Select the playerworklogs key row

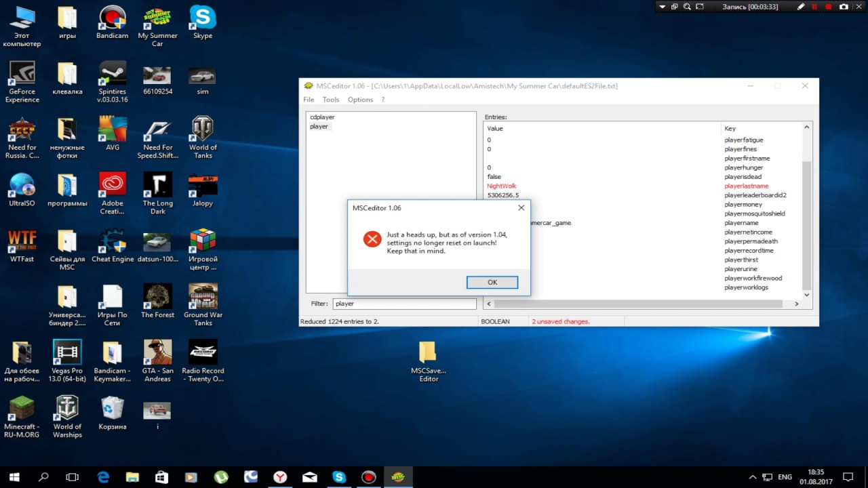[746, 287]
